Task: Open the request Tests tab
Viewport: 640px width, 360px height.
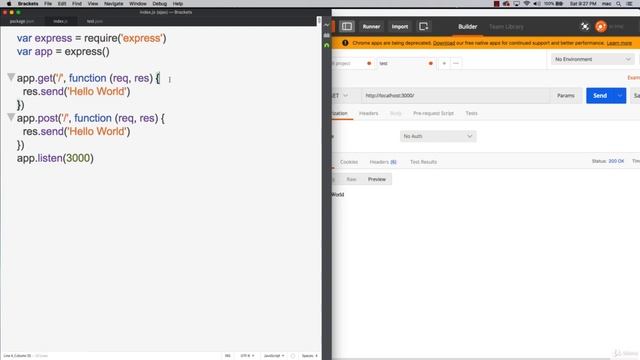Action: click(x=471, y=113)
